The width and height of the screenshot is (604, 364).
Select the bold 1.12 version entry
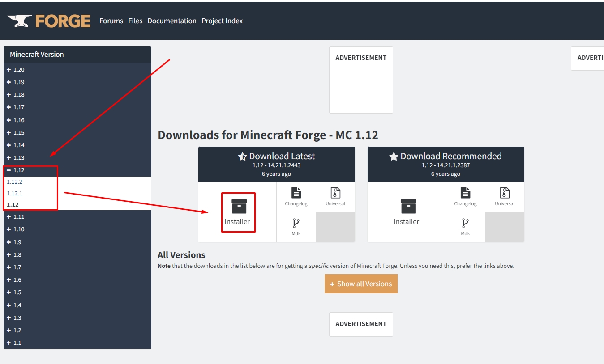point(13,205)
